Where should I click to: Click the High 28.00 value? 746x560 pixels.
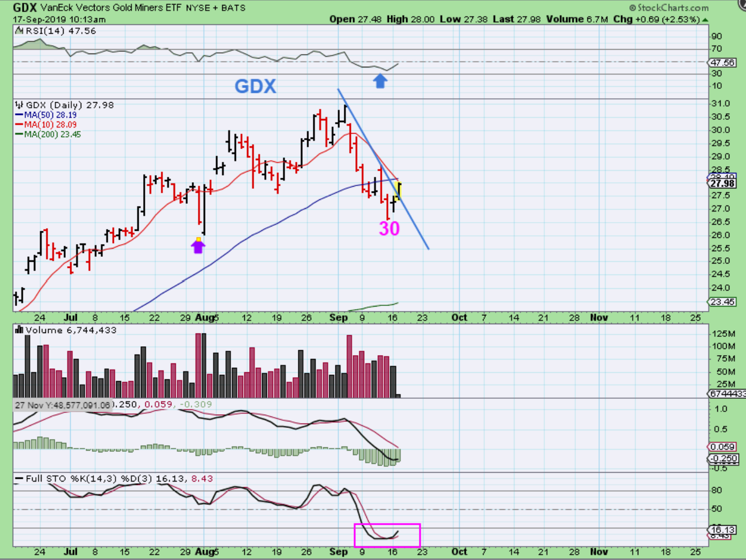(411, 19)
